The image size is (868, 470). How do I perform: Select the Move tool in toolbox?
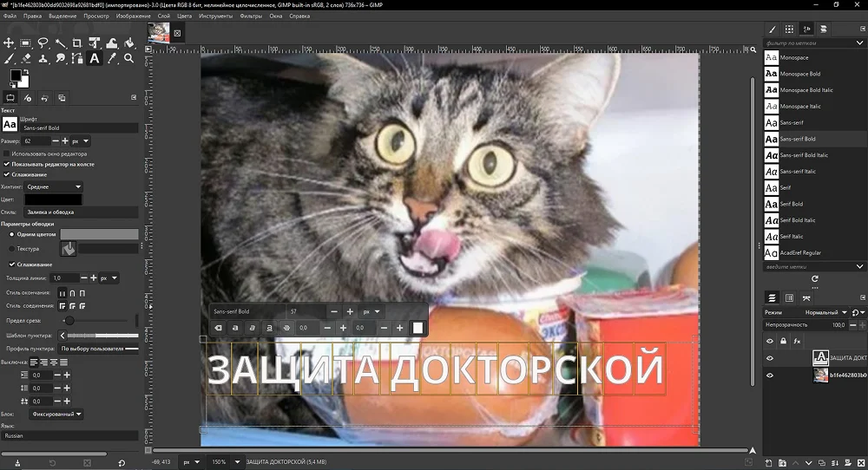(10, 42)
